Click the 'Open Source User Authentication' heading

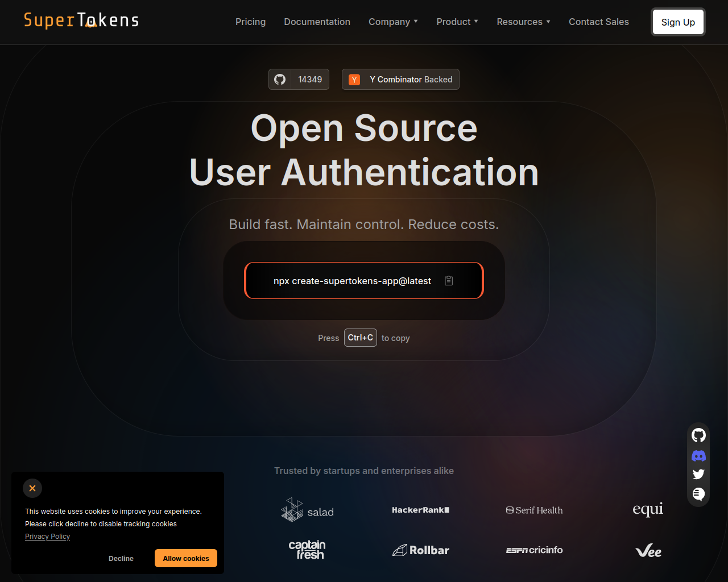[x=364, y=150]
